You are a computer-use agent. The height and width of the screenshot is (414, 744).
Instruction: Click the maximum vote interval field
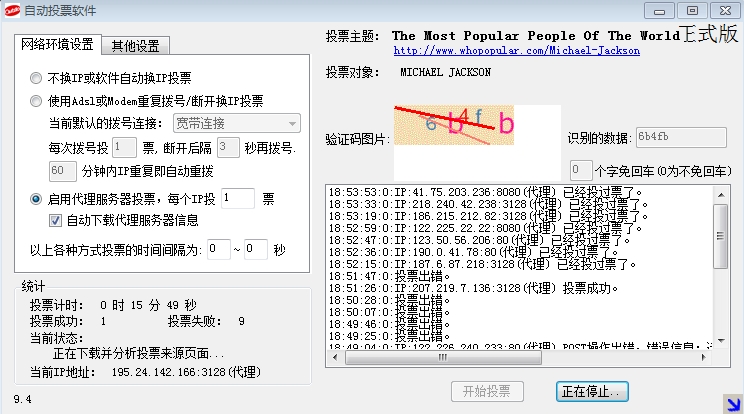[x=256, y=249]
